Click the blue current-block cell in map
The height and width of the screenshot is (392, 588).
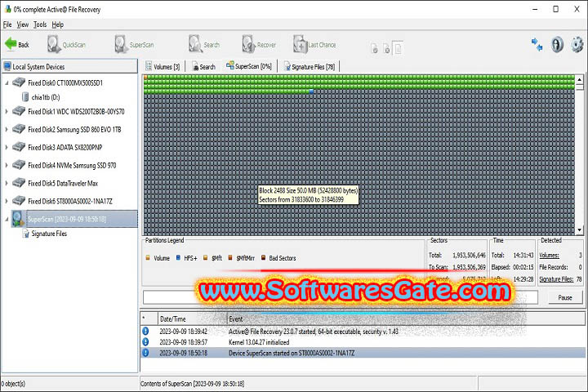click(x=311, y=91)
